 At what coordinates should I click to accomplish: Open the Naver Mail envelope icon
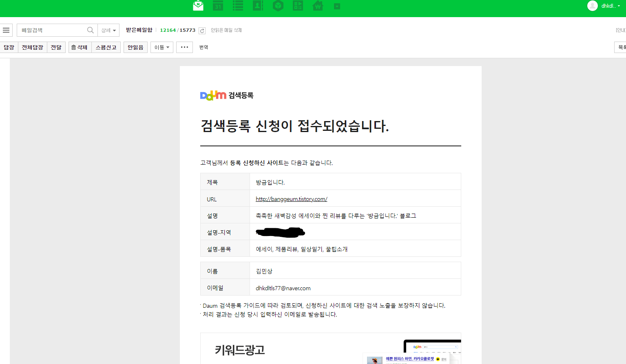click(x=198, y=6)
